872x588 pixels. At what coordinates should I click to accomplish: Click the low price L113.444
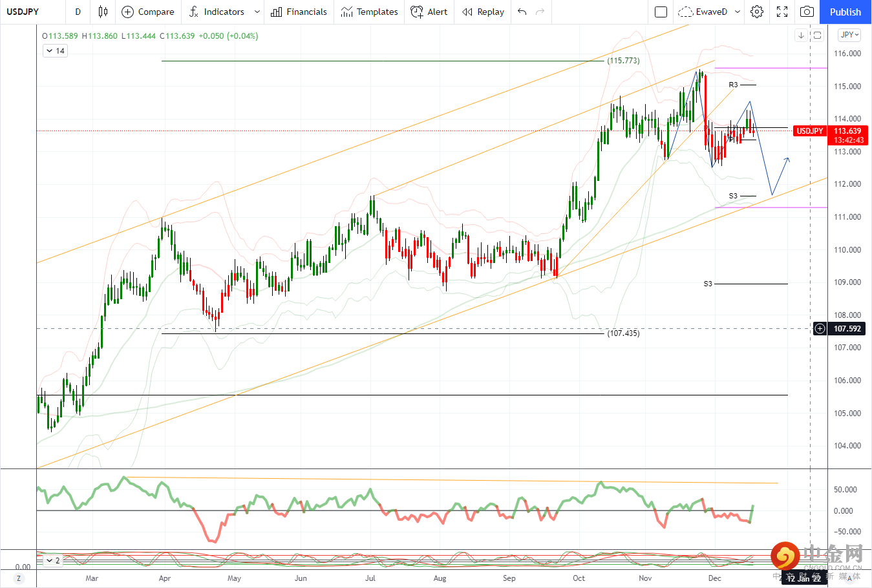[138, 36]
